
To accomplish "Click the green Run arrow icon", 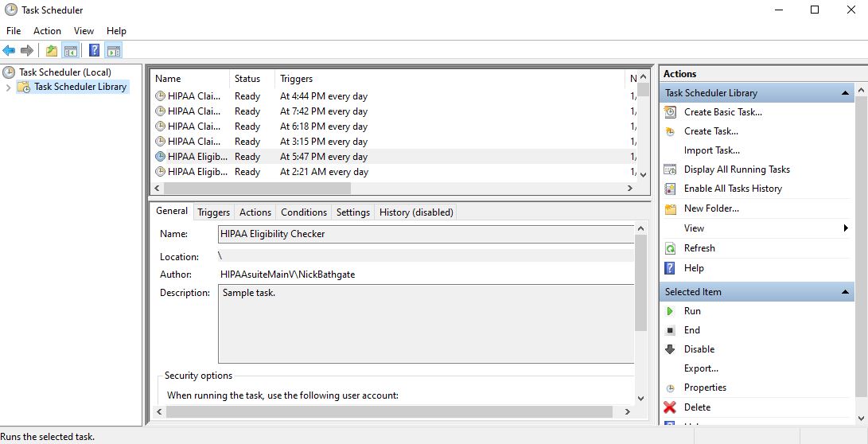I will pyautogui.click(x=670, y=311).
